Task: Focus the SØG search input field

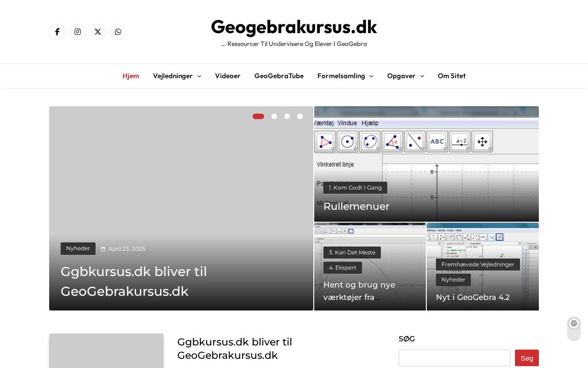Action: point(454,358)
